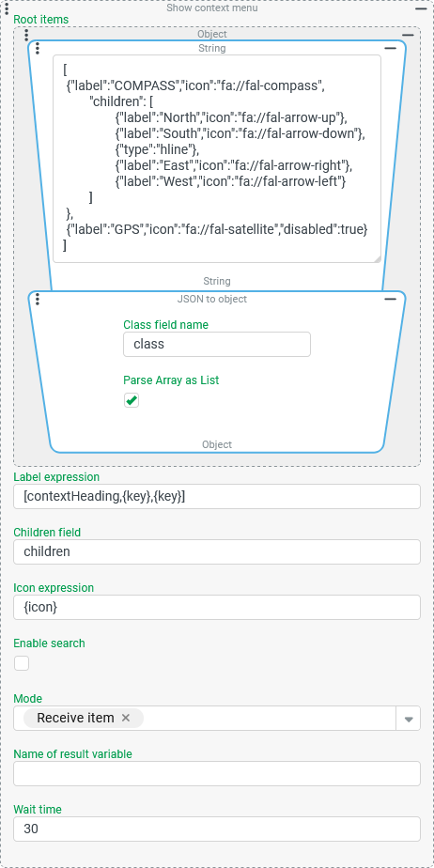Open the JSON to object block's dots menu
The image size is (434, 868).
[x=37, y=300]
